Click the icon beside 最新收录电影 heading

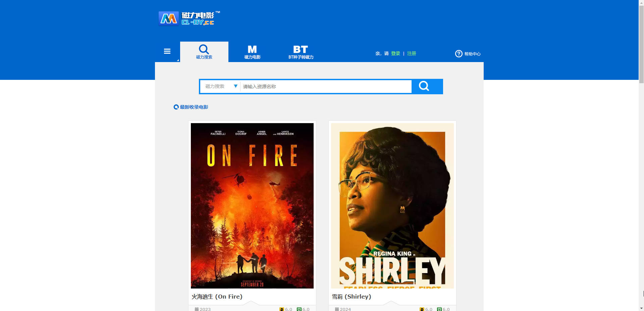176,107
